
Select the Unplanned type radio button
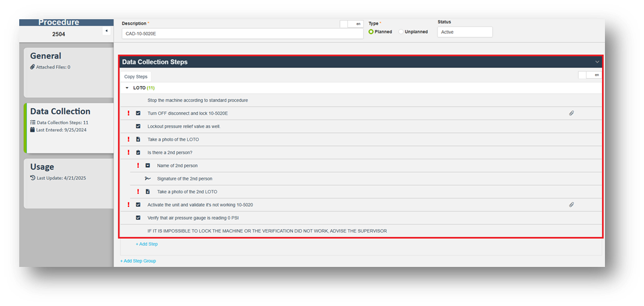401,32
